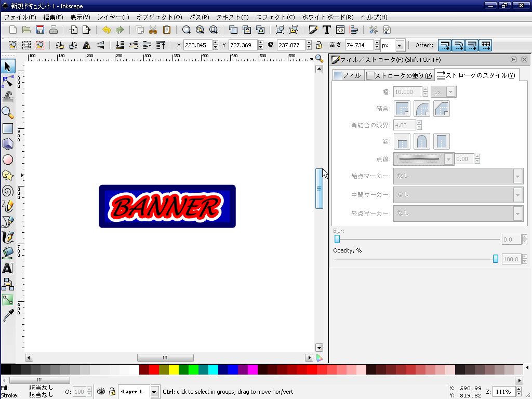
Task: Select the Gradient tool
Action: [8, 300]
